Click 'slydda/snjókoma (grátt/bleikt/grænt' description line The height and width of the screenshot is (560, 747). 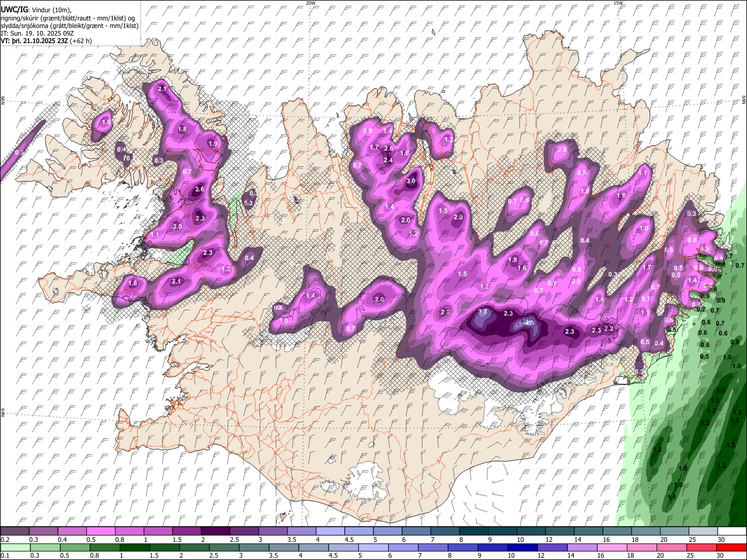pos(70,26)
